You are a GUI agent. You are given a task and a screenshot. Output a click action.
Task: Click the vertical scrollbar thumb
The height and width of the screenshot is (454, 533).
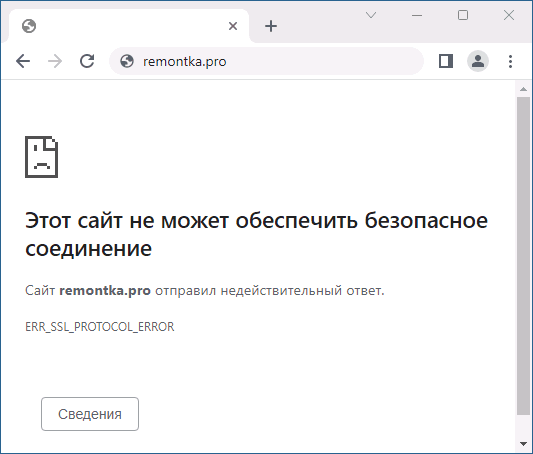pos(523,256)
